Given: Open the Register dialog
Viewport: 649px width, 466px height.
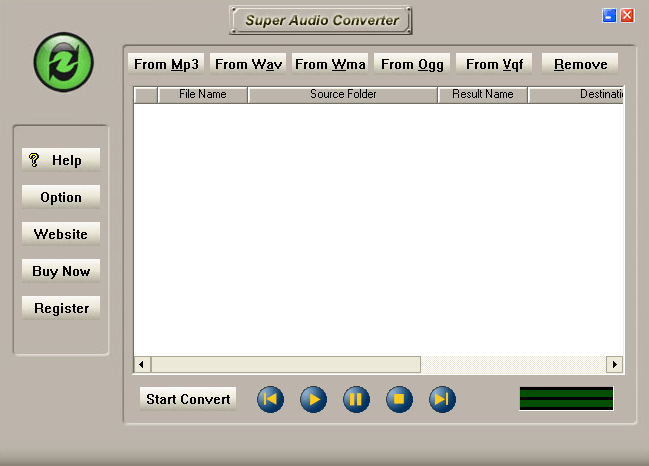Looking at the screenshot, I should pyautogui.click(x=61, y=308).
